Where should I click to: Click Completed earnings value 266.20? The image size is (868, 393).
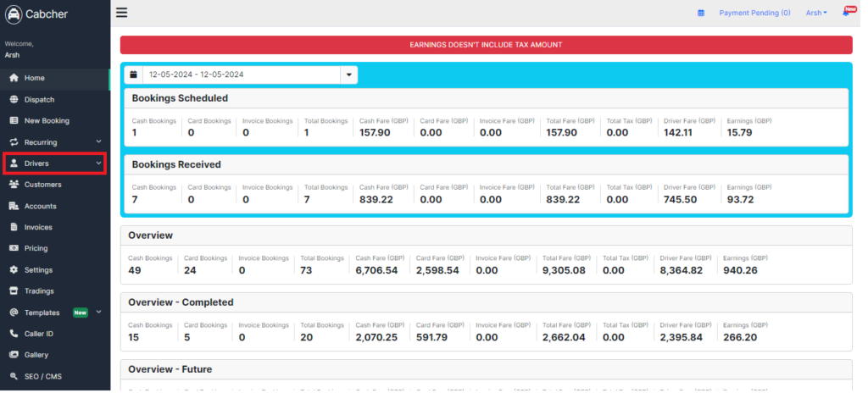[x=740, y=337]
